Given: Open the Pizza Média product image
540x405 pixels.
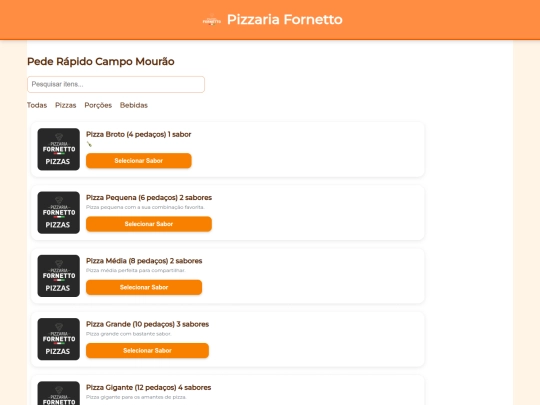Looking at the screenshot, I should [59, 276].
